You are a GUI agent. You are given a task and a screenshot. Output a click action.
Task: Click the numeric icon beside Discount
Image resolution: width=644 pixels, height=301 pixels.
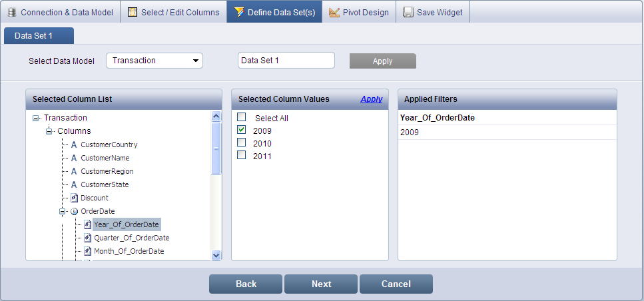point(74,198)
